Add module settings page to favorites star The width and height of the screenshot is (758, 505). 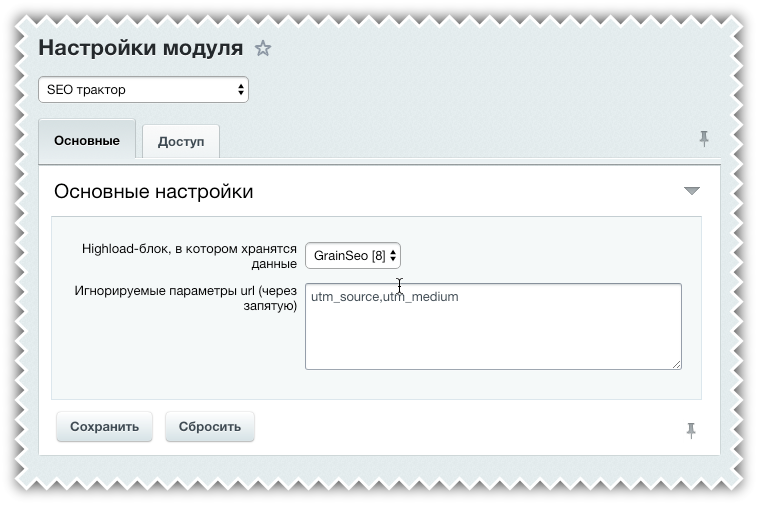(263, 48)
